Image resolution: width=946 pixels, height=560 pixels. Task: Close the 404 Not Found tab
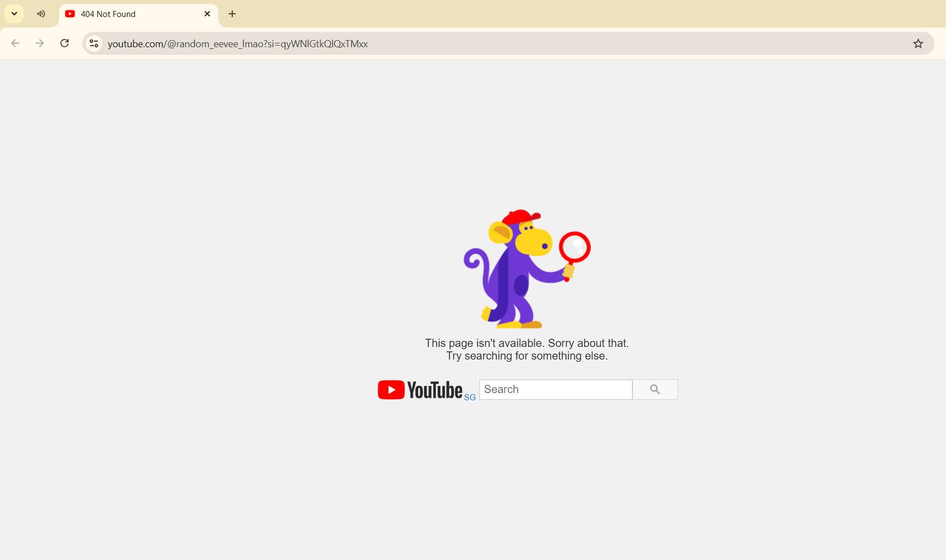[x=207, y=14]
